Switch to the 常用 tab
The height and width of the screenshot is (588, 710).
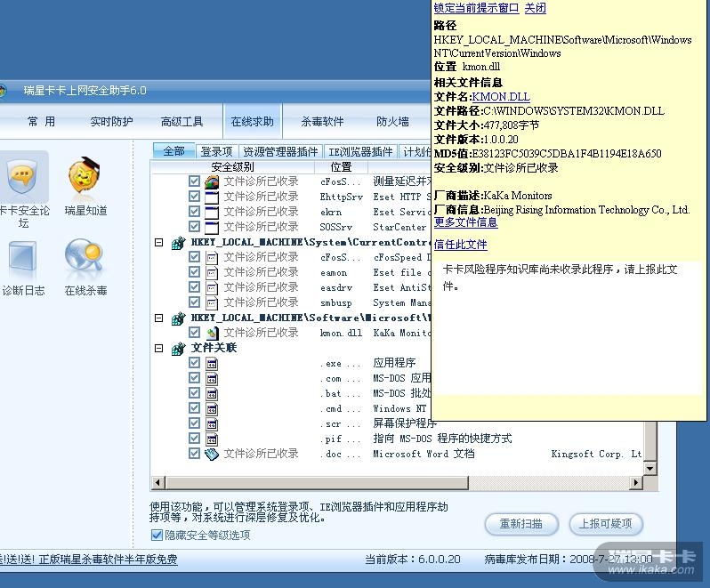point(41,121)
